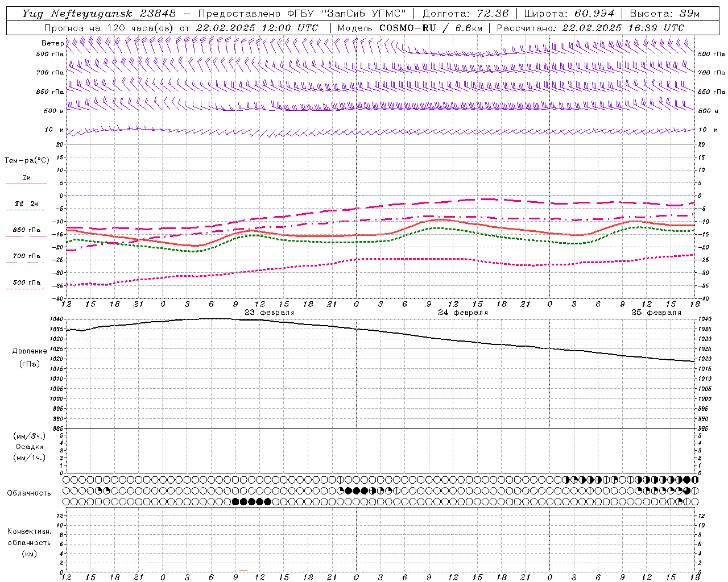This screenshot has width=728, height=582.
Task: Click the "Предоставлено ФГБУ ЗапСиб УГМС" text
Action: click(x=301, y=14)
